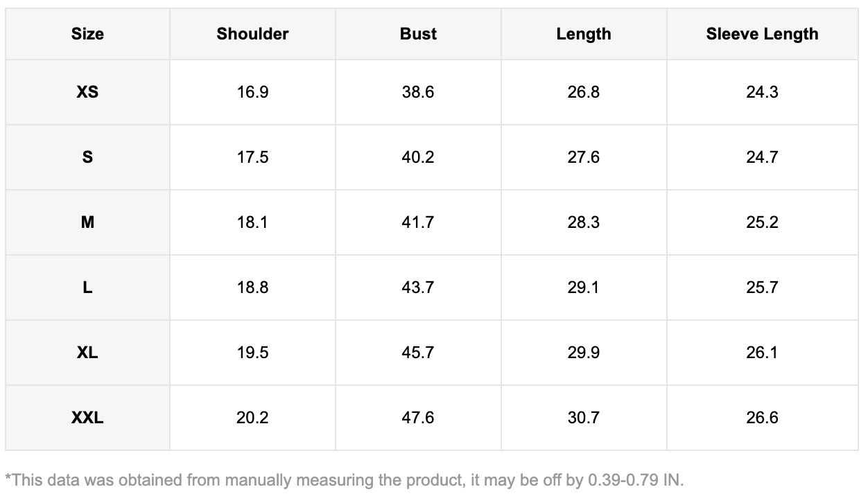Select the Sleeve Length column header
868x496 pixels.
(762, 34)
